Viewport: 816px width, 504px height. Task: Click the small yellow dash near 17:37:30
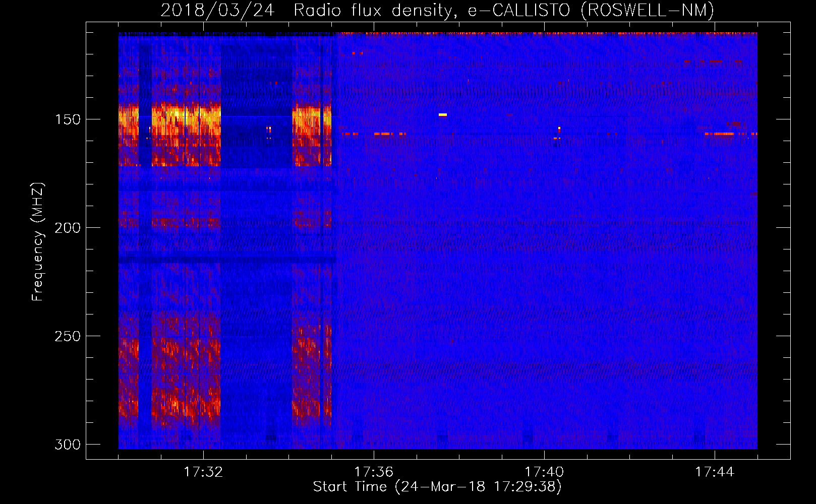coord(443,115)
